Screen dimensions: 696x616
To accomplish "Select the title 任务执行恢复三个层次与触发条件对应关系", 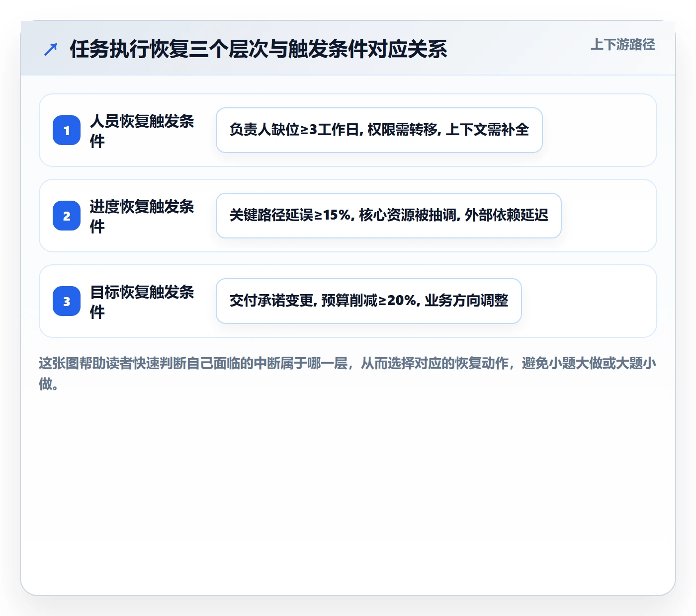I will point(259,49).
